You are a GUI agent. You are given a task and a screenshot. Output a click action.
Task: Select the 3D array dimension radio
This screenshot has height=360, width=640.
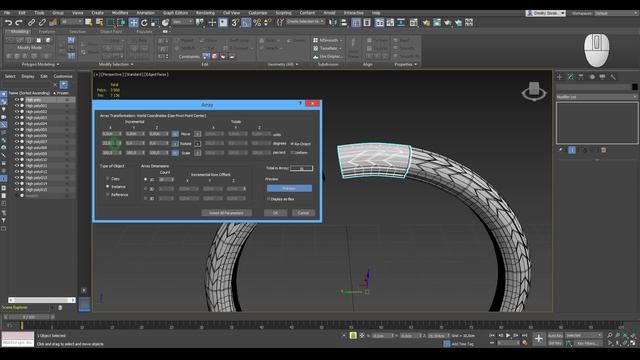tap(145, 198)
